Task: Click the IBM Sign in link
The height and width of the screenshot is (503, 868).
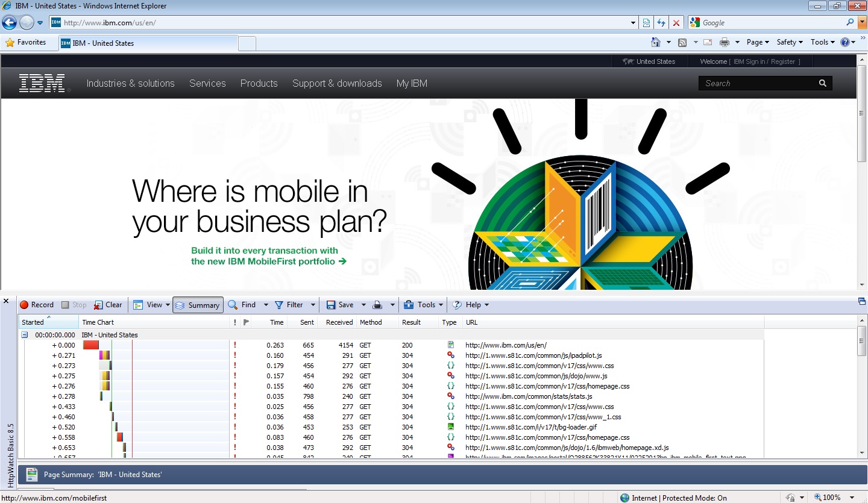Action: pyautogui.click(x=749, y=61)
